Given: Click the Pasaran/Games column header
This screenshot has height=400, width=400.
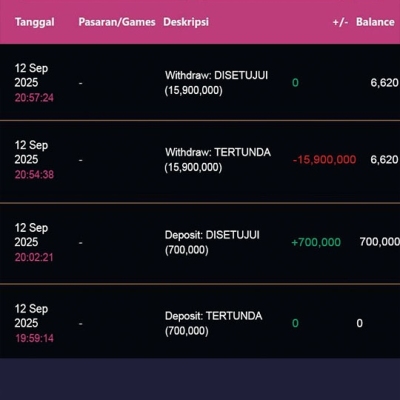Looking at the screenshot, I should 117,22.
